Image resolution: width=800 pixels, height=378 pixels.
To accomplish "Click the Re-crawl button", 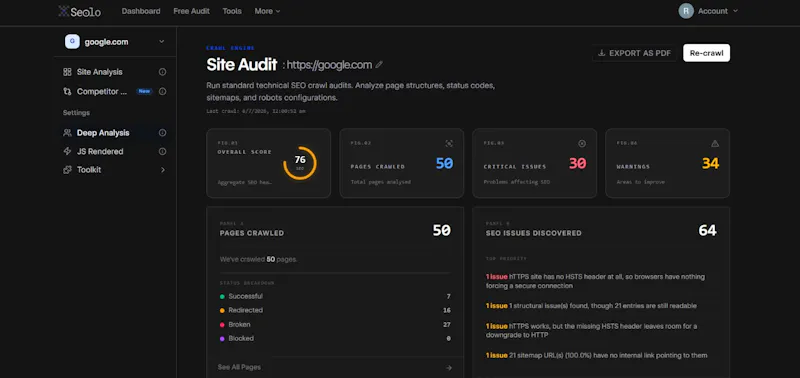I will tap(706, 53).
